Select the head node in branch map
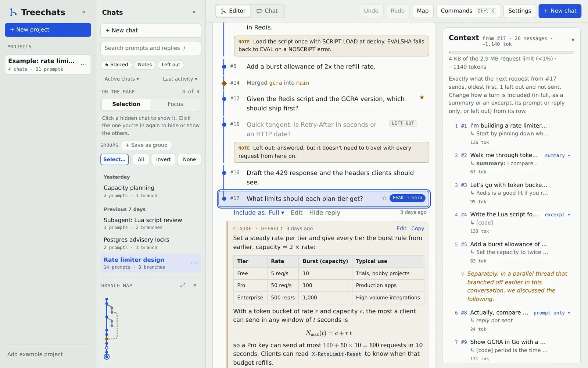Viewport: 588px width, 368px height. 107,357
